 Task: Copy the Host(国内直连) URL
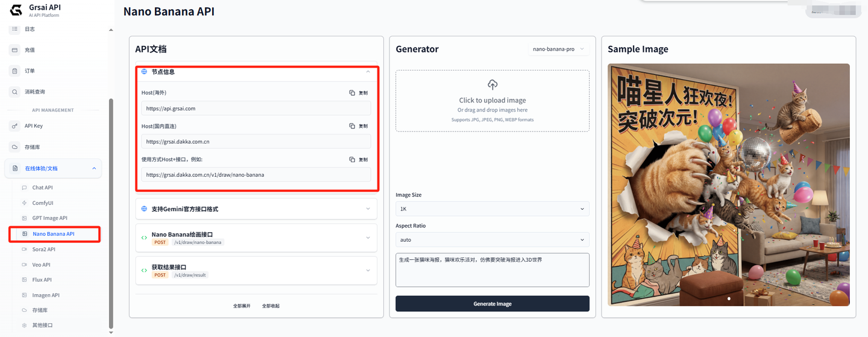[x=359, y=126]
